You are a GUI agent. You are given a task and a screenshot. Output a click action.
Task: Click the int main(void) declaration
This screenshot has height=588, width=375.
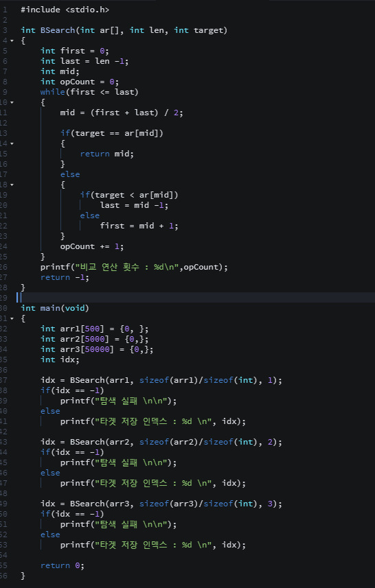coord(55,308)
